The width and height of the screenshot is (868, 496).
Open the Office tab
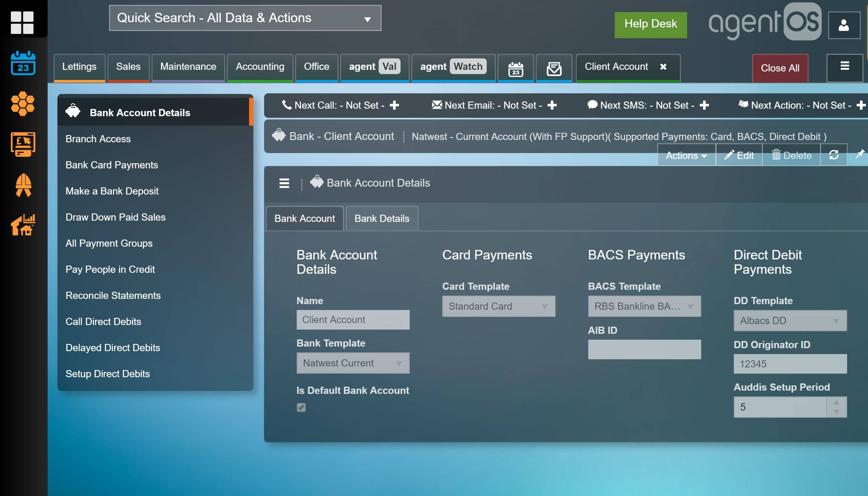pyautogui.click(x=316, y=67)
